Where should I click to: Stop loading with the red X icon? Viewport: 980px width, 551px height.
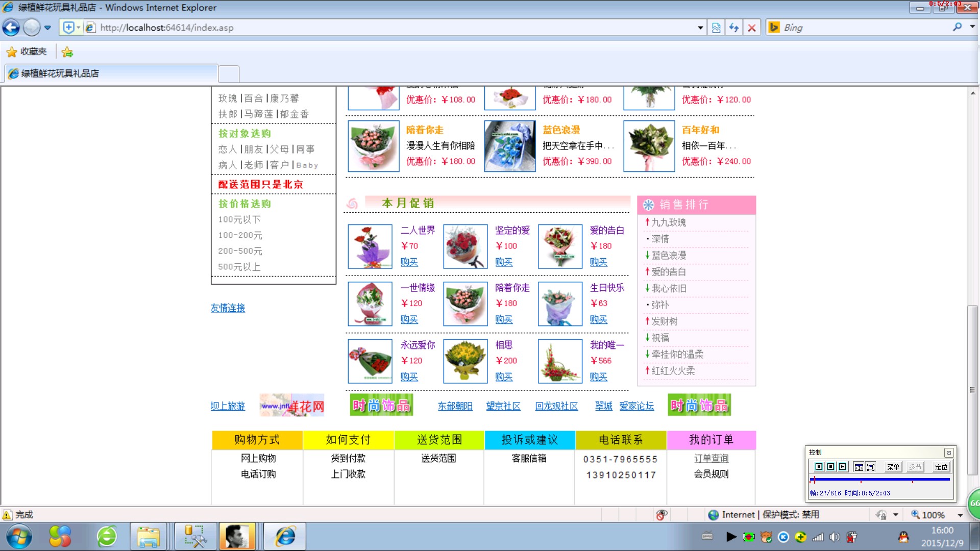[x=752, y=28]
